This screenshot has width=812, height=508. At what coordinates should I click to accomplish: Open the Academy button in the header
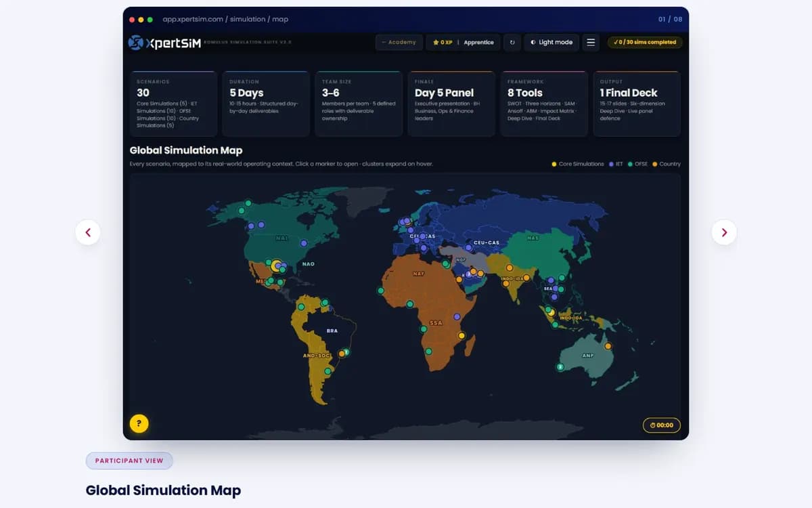(399, 42)
